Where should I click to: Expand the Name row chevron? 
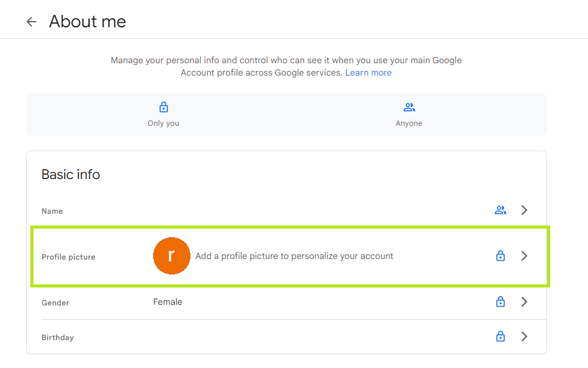[524, 210]
